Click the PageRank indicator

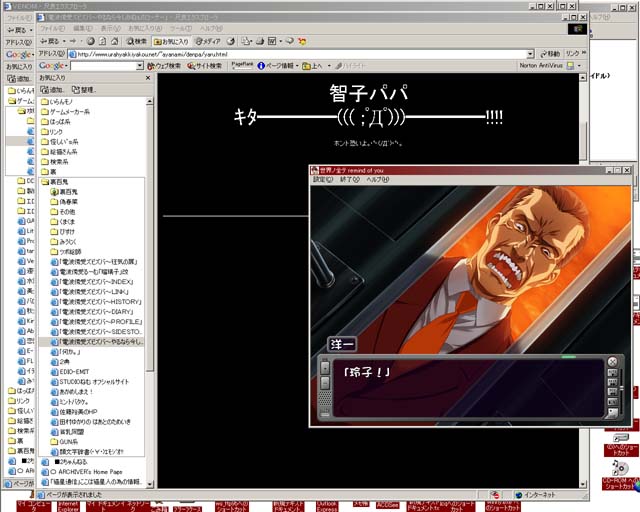(242, 65)
